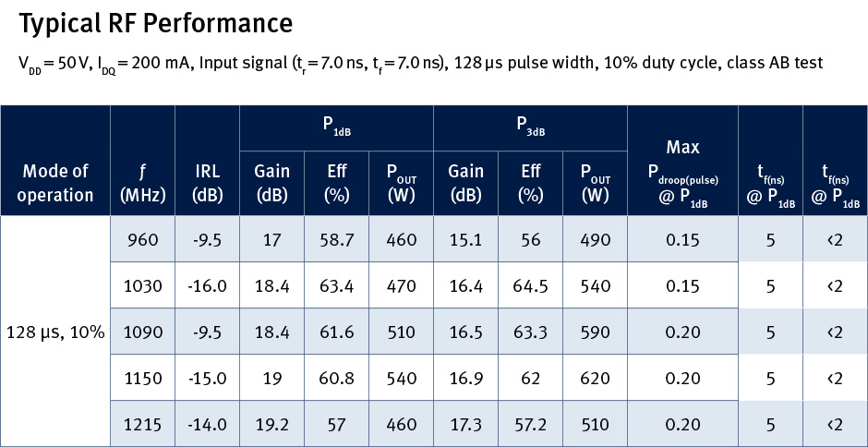The width and height of the screenshot is (868, 447).
Task: Click the "128 µs, 10%" mode cell
Action: click(55, 331)
